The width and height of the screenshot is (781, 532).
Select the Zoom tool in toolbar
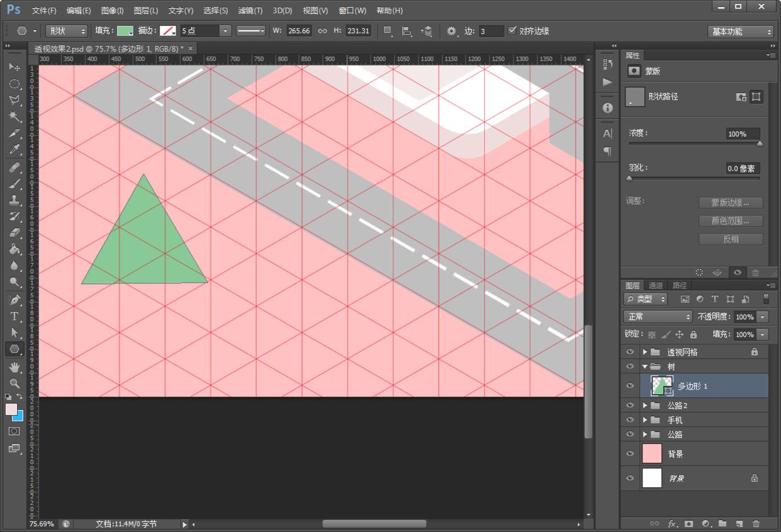[14, 383]
